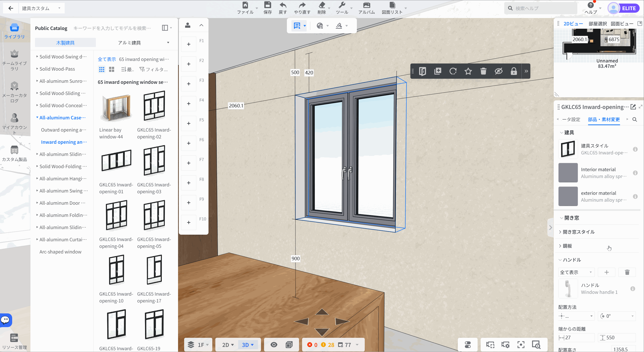The width and height of the screenshot is (644, 352).
Task: Open the ツール wrench menu
Action: point(342,8)
